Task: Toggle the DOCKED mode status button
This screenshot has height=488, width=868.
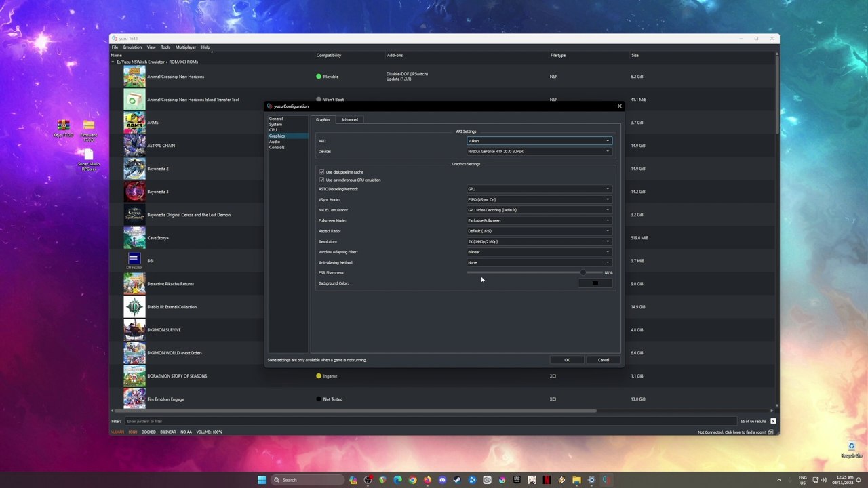Action: (x=149, y=432)
